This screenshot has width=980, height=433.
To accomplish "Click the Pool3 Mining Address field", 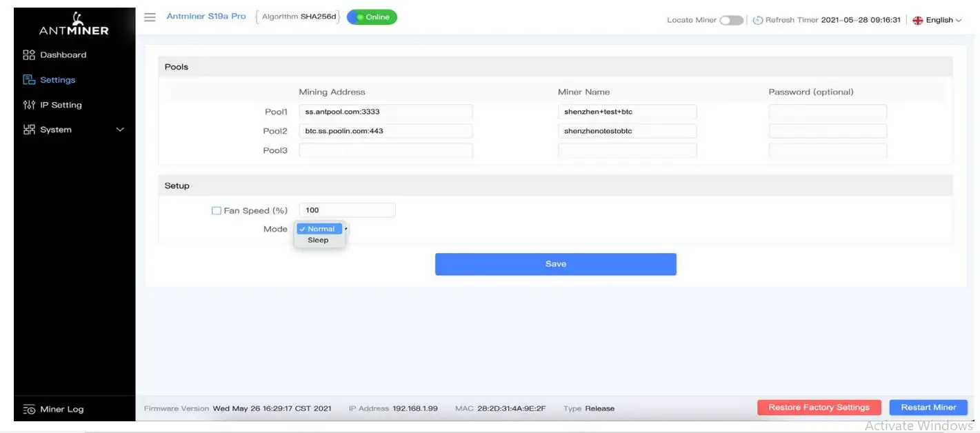I will 385,150.
